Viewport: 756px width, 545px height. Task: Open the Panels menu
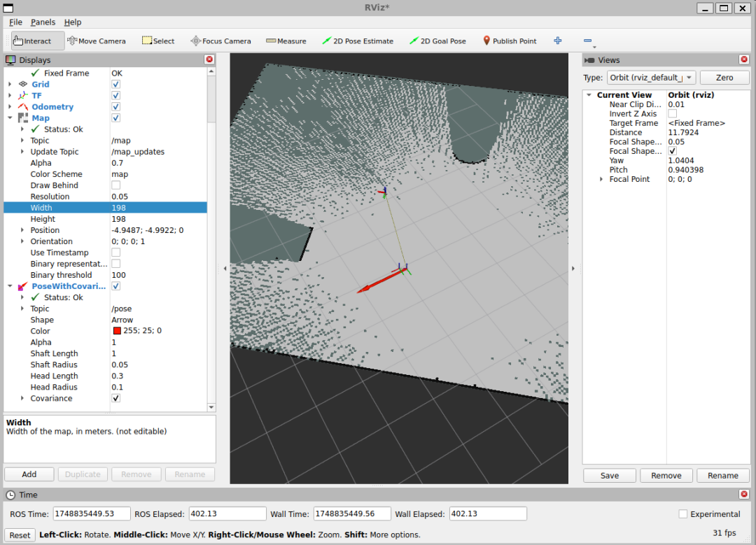point(43,22)
